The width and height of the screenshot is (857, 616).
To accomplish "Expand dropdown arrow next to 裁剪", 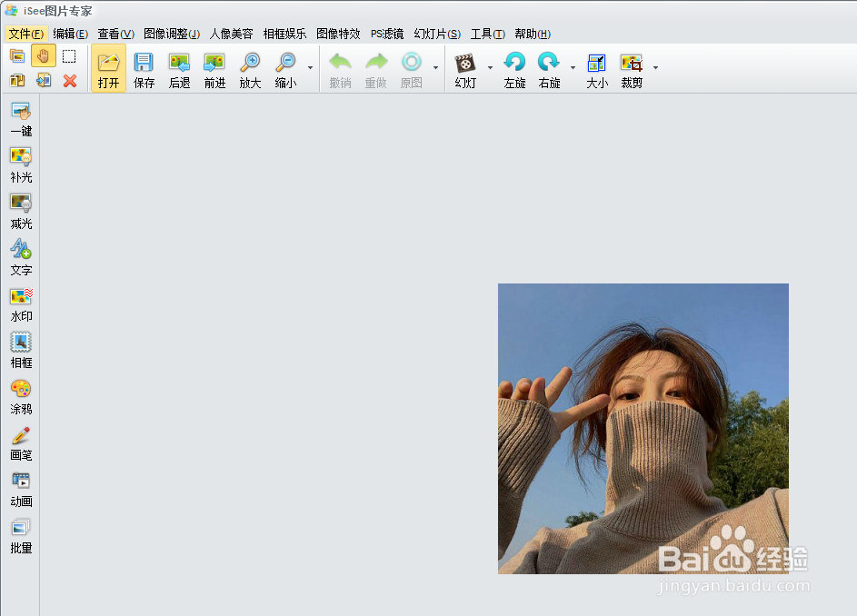I will coord(655,68).
